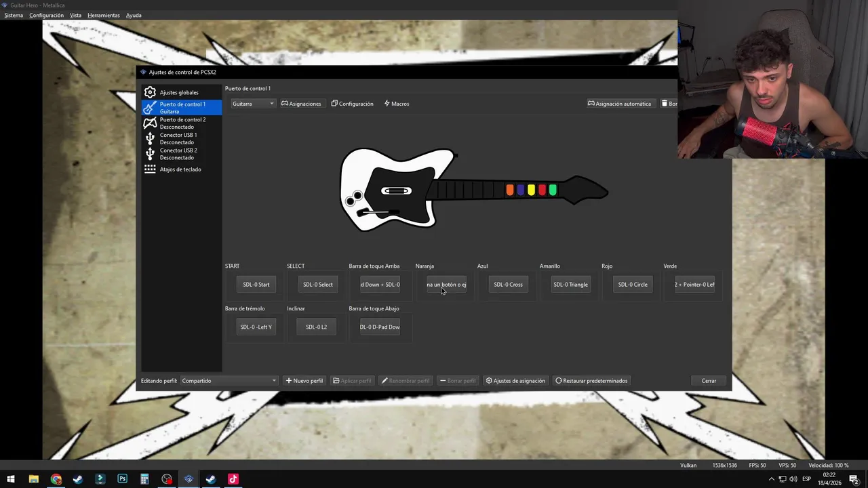Click the SELECT binding SDL-0 Select

(x=318, y=285)
